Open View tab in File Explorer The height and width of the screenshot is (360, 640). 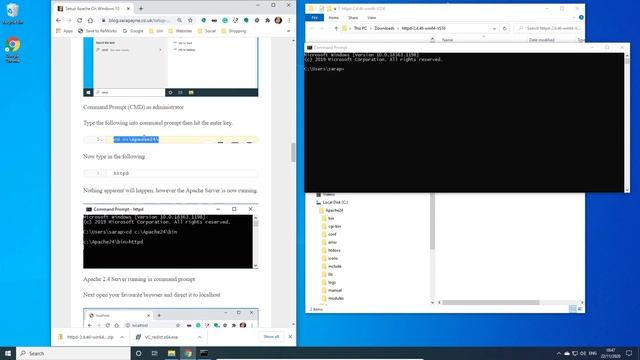(371, 18)
